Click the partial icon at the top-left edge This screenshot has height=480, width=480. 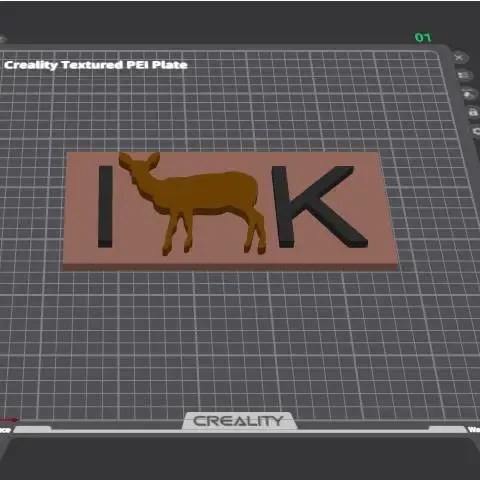pos(3,40)
